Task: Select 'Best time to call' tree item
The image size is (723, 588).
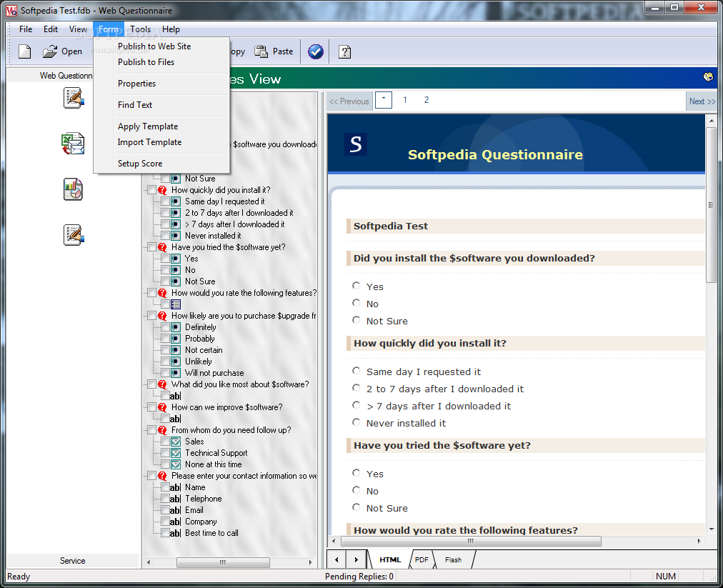Action: click(x=211, y=533)
